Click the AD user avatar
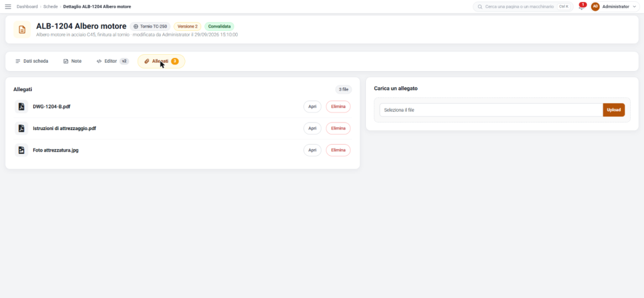 [595, 6]
